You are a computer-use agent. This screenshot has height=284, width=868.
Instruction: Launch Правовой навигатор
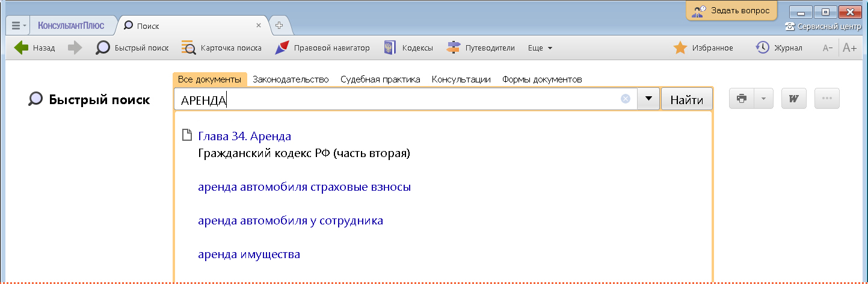coord(322,48)
